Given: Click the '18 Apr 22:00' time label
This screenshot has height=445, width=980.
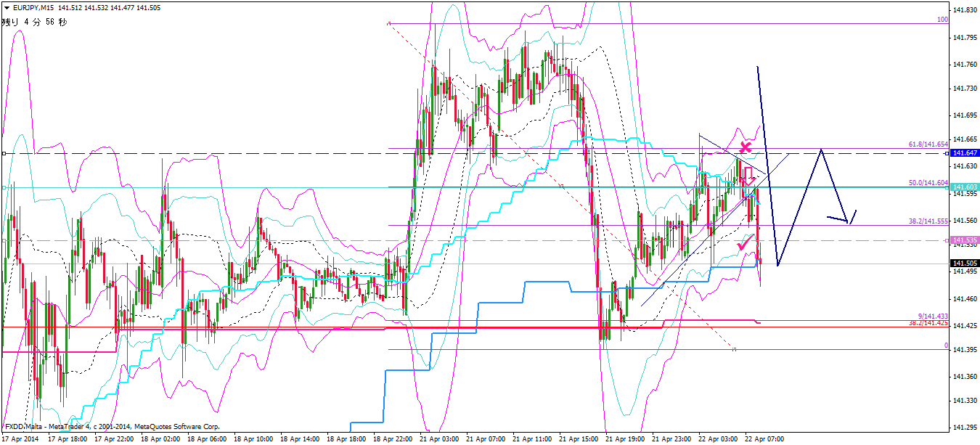Looking at the screenshot, I should click(x=393, y=439).
